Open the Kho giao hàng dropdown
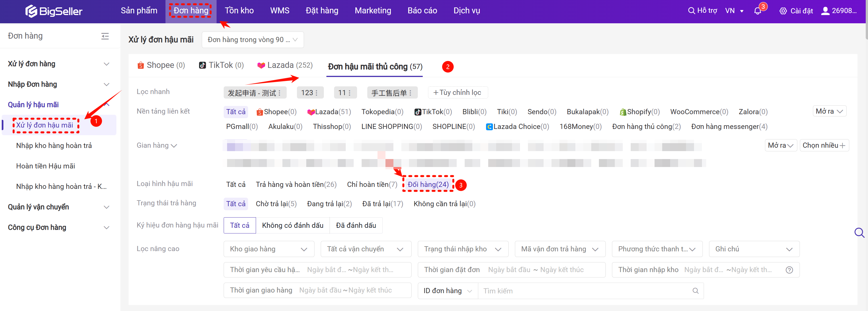Viewport: 868px width, 311px height. (x=269, y=249)
